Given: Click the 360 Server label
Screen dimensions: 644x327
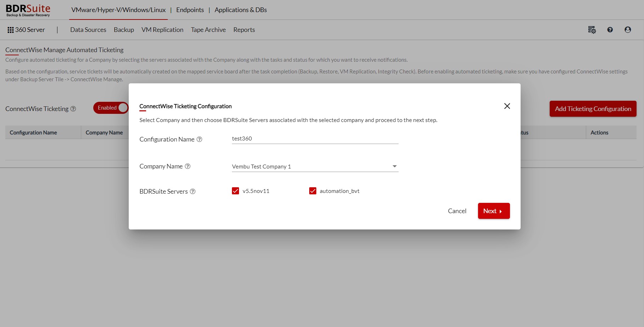Looking at the screenshot, I should [30, 30].
